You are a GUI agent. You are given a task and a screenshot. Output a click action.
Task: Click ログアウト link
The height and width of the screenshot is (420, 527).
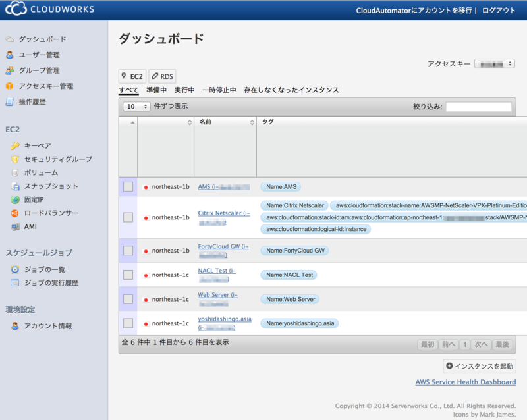pyautogui.click(x=499, y=11)
